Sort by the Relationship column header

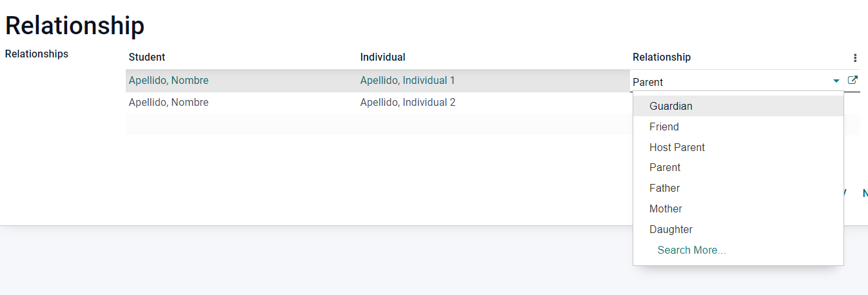[662, 57]
